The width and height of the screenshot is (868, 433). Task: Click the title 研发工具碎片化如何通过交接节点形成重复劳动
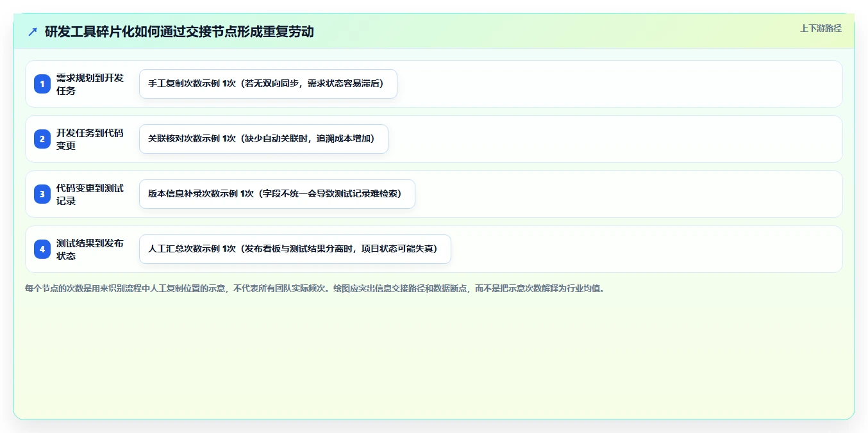click(179, 31)
